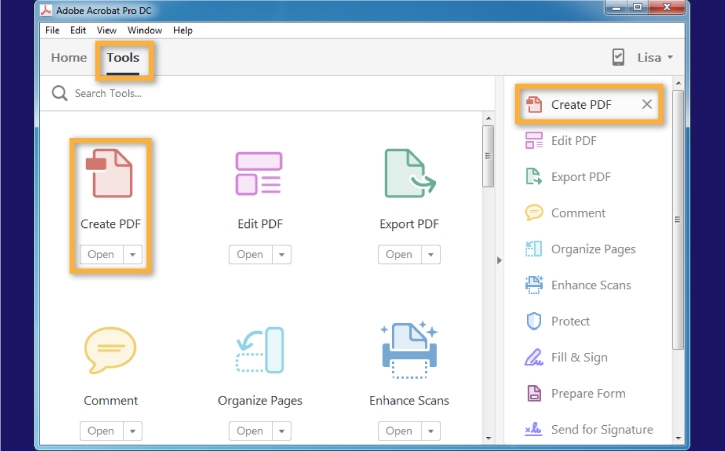Expand the Create PDF Open dropdown arrow
The image size is (725, 451).
point(133,255)
